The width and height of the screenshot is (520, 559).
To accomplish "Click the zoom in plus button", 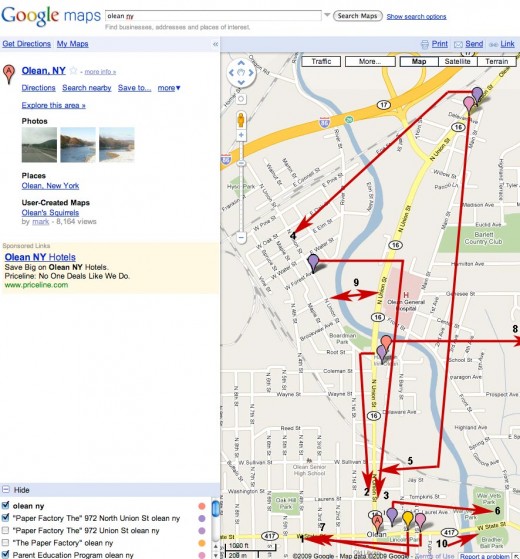I will click(241, 135).
